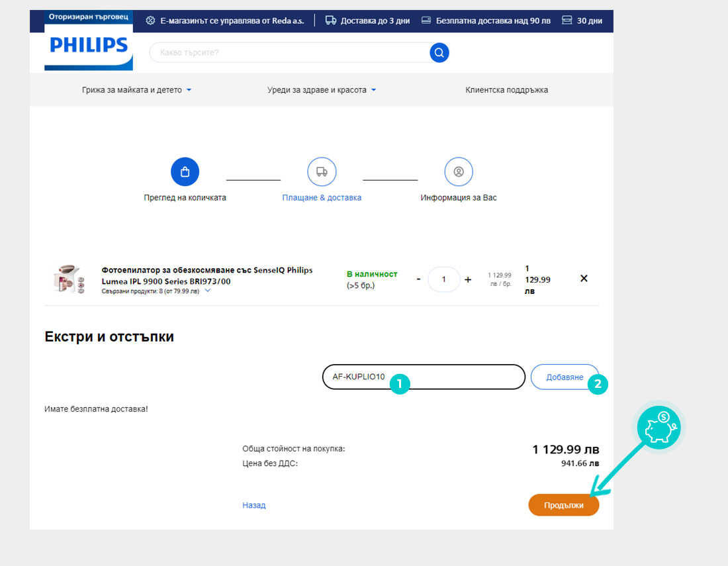Decrease product quantity with minus button
Screen dimensions: 728x566
(419, 279)
